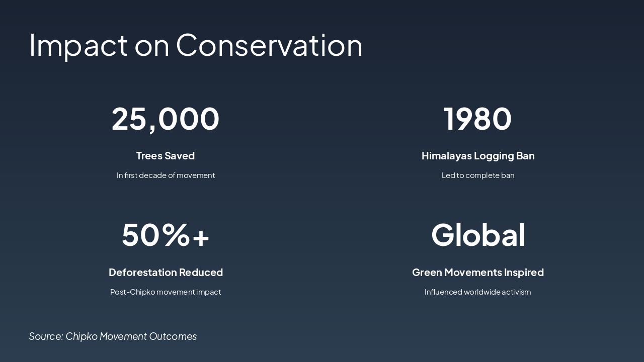Screen dimensions: 644x362
Task: Select the 25,000 statistic number
Action: coord(166,119)
